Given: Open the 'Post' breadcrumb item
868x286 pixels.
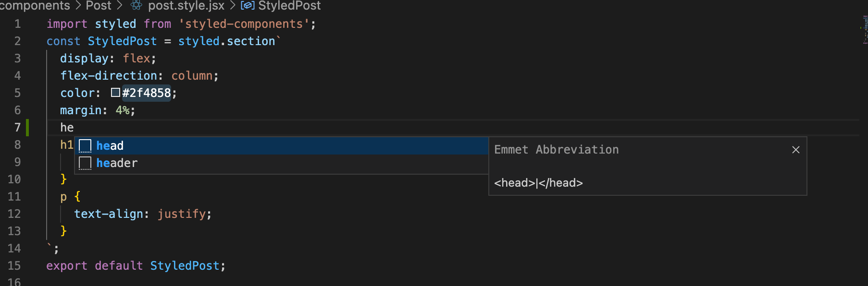Looking at the screenshot, I should pos(99,6).
